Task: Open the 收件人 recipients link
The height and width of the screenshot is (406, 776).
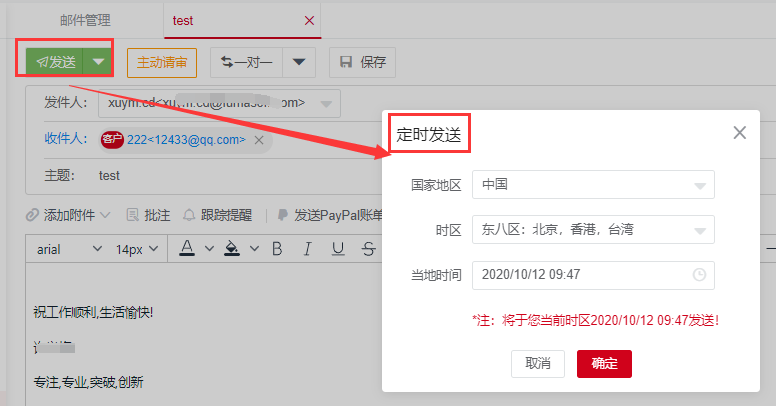Action: tap(66, 138)
